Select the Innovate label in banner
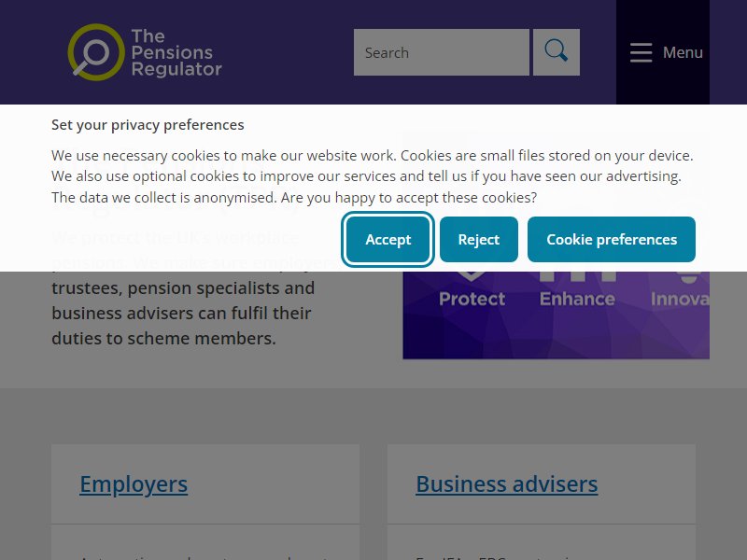Image resolution: width=747 pixels, height=560 pixels. (680, 299)
